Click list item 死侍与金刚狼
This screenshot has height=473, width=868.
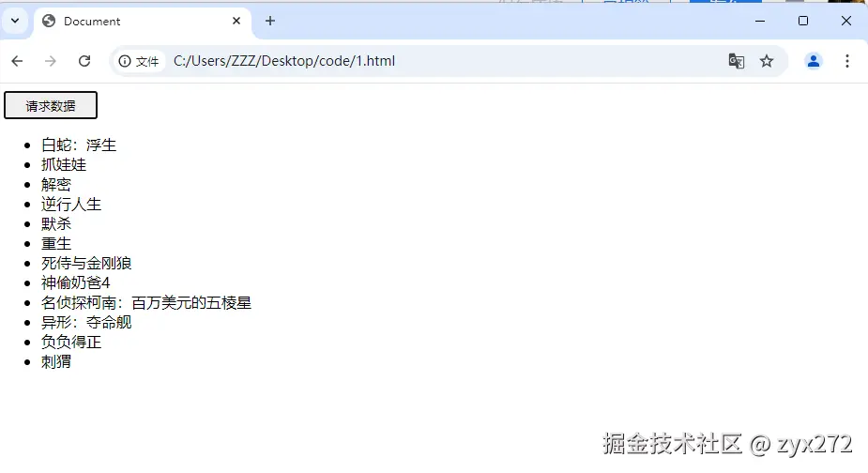pyautogui.click(x=86, y=263)
